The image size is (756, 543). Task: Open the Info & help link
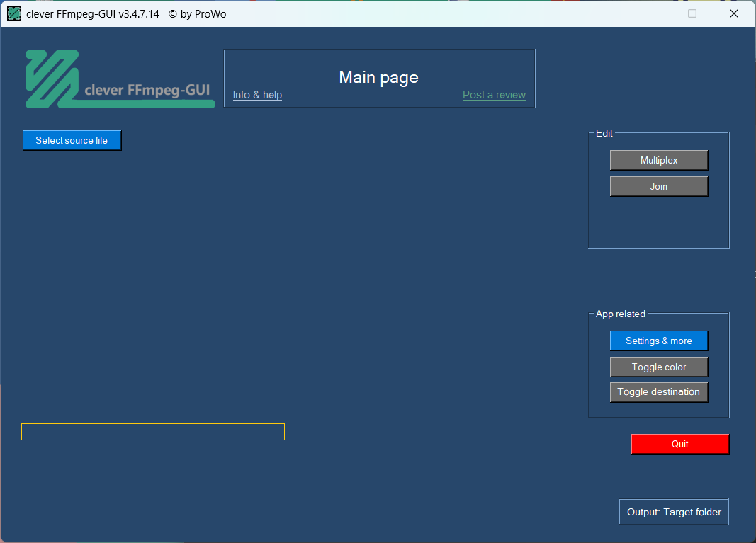257,95
